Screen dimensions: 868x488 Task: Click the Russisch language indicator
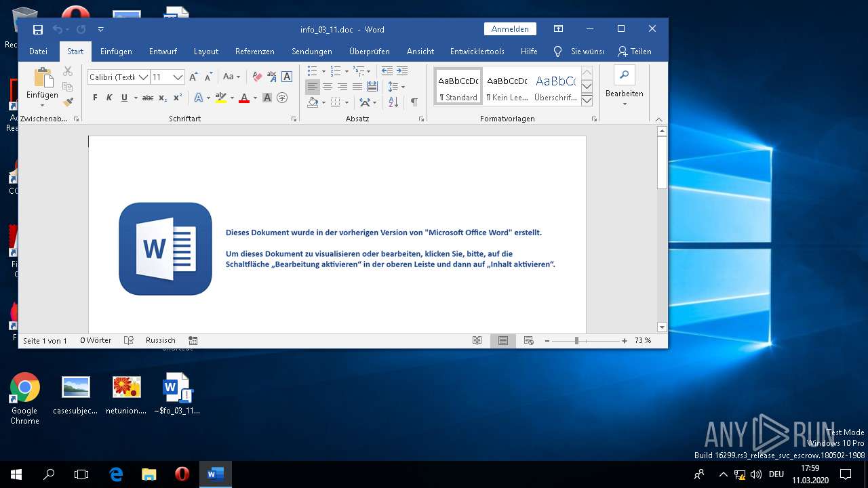coord(161,340)
